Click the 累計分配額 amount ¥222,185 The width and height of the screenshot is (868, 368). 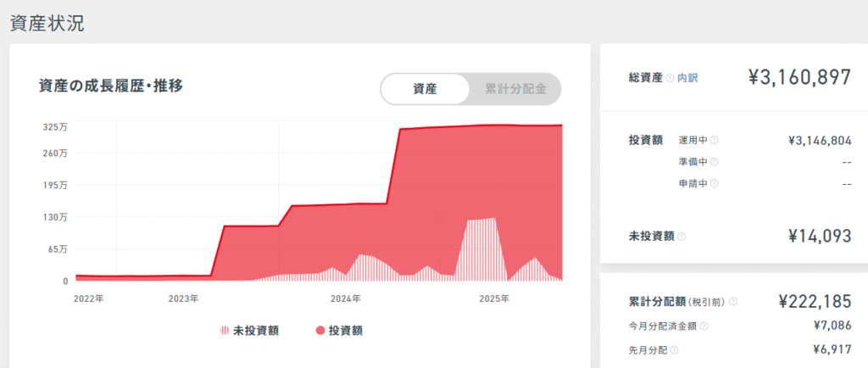814,301
